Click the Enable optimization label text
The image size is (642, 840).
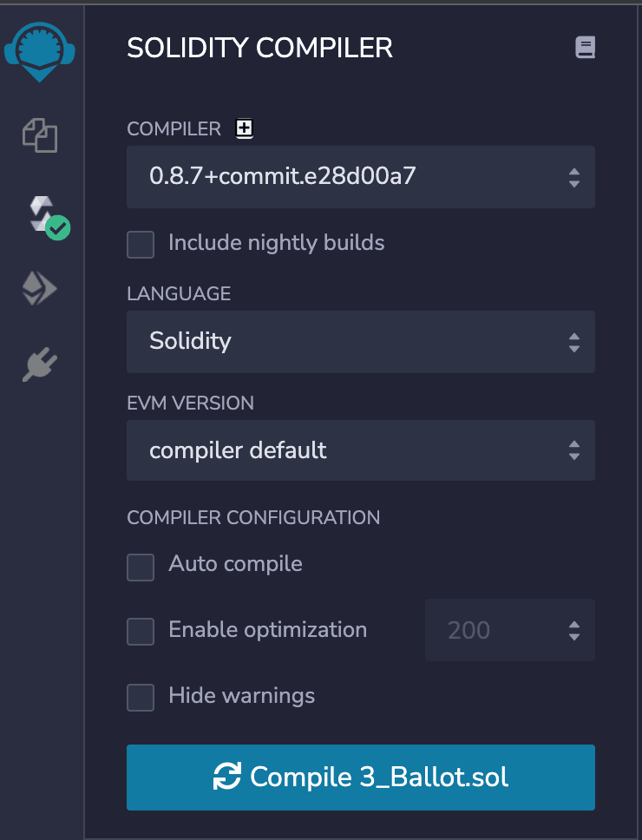(268, 630)
